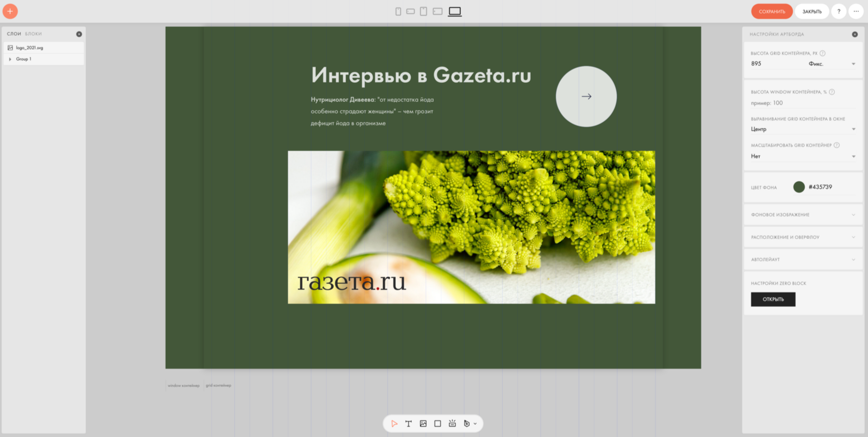The height and width of the screenshot is (437, 868).
Task: Close the layers panel
Action: (x=79, y=34)
